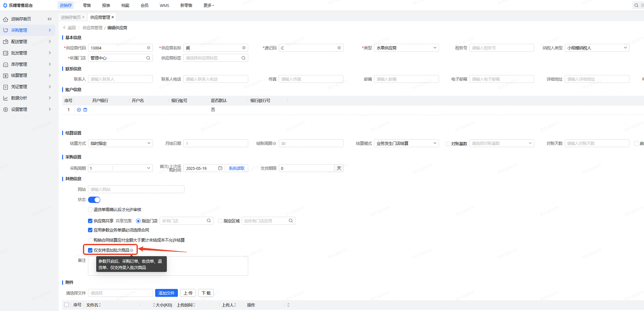Click the 供应商管理 breadcrumb link
The width and height of the screenshot is (644, 311).
(92, 28)
